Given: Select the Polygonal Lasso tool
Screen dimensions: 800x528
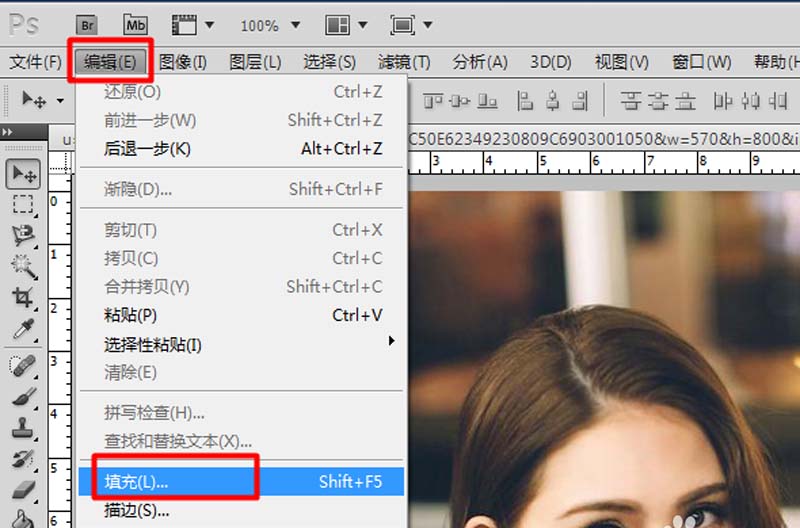Looking at the screenshot, I should (23, 235).
